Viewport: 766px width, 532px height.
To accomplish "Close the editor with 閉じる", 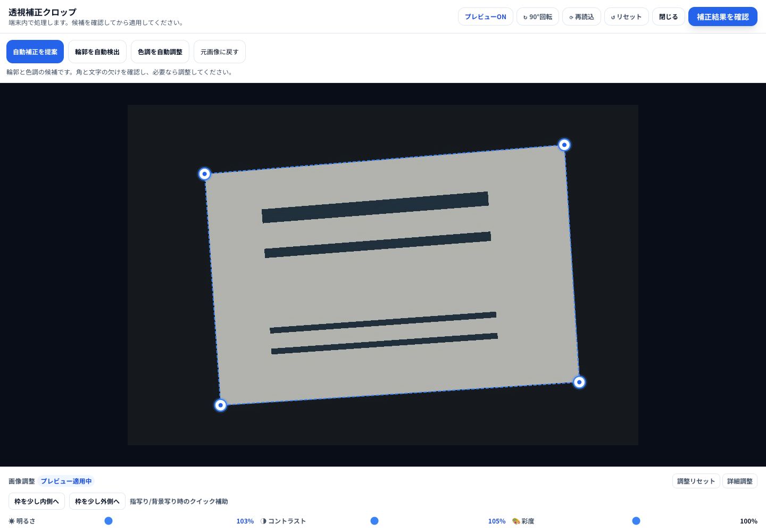I will coord(668,16).
